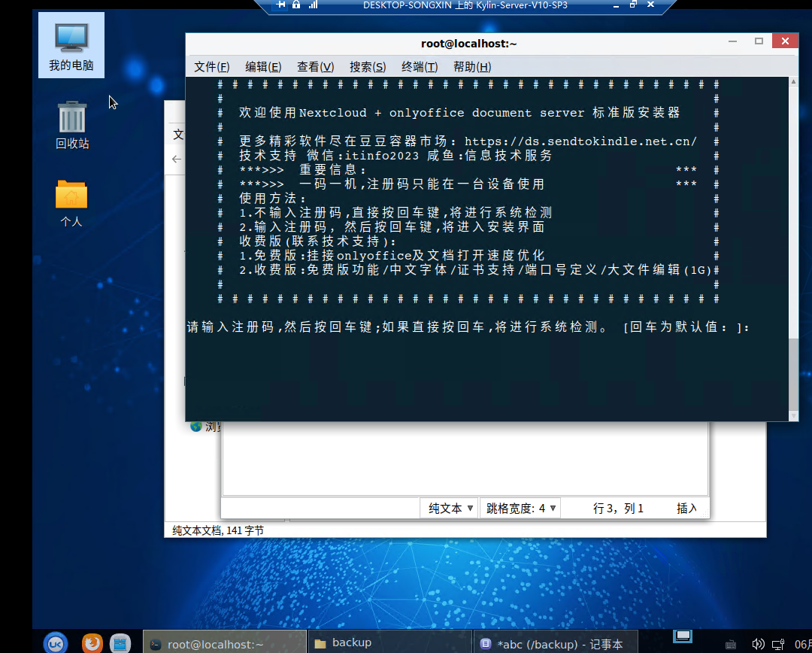Click the keyboard tray icon
This screenshot has width=812, height=653.
point(731,644)
